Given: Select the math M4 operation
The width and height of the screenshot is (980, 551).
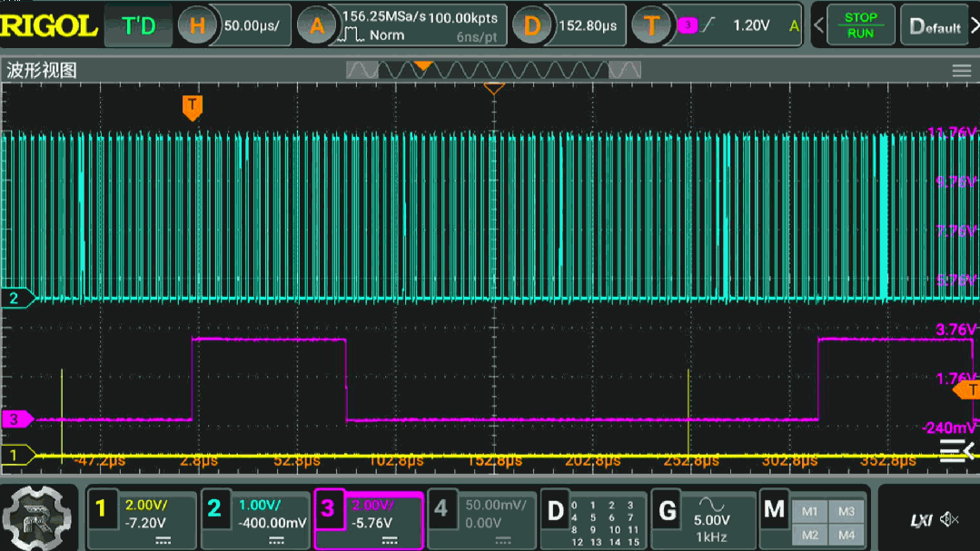Looking at the screenshot, I should pos(846,535).
